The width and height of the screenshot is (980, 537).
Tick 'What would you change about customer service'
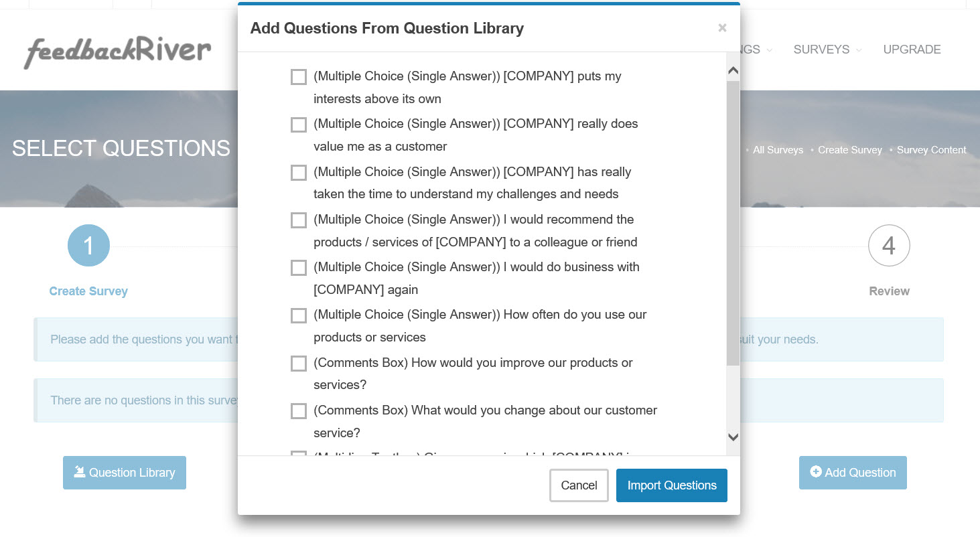299,411
